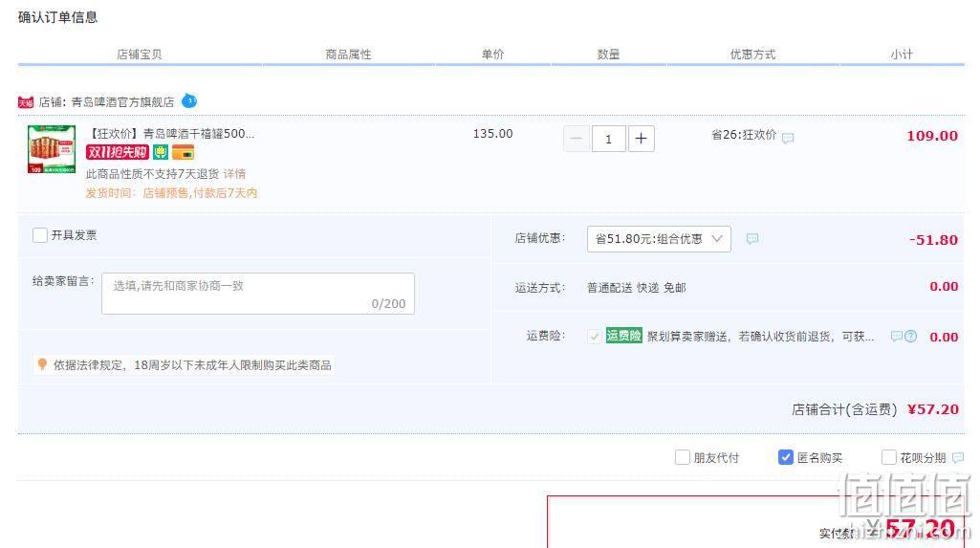Toggle the 运费险 checkbox
980x548 pixels.
tap(595, 337)
